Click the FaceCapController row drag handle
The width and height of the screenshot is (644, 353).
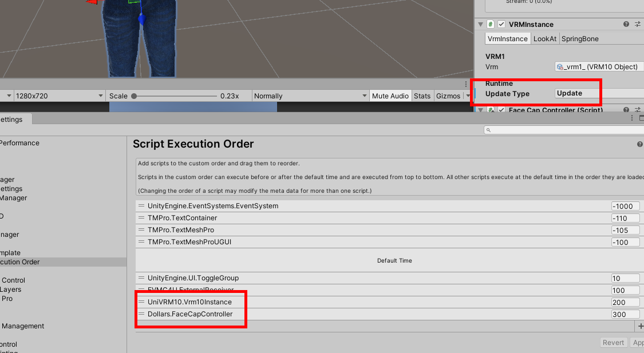click(141, 314)
